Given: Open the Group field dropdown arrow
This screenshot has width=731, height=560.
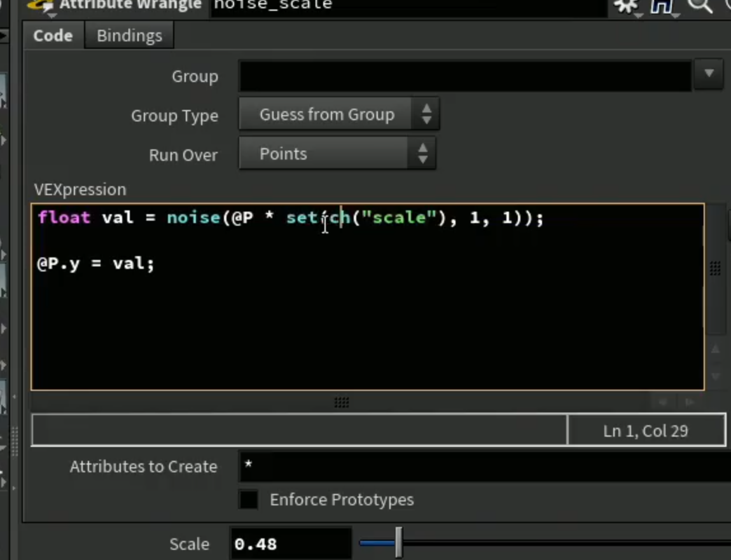Looking at the screenshot, I should coord(709,74).
